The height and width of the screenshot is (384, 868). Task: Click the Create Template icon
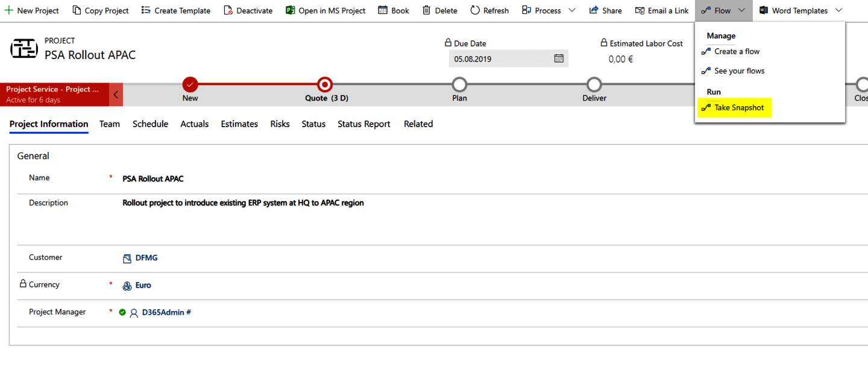click(146, 10)
